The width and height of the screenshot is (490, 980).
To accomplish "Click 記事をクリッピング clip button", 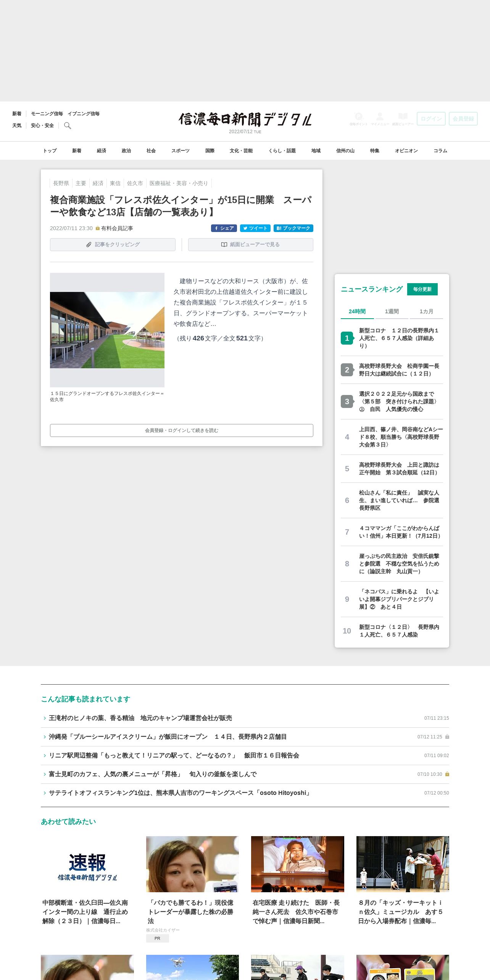I will point(113,245).
